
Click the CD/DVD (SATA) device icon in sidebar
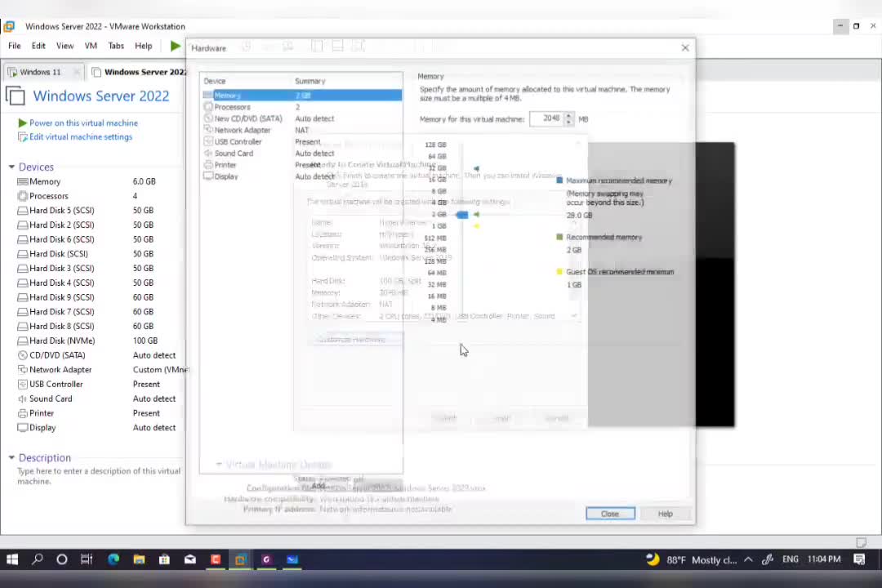click(22, 355)
